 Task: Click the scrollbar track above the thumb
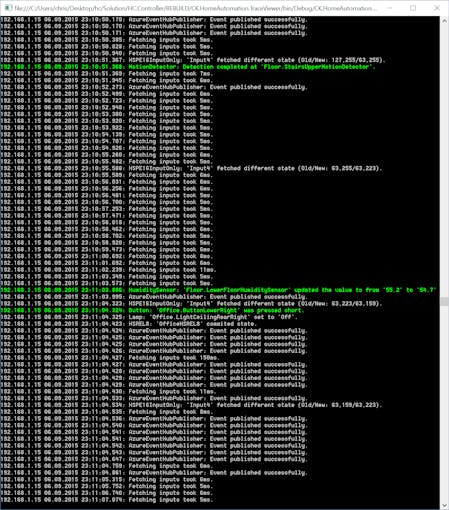pos(444,160)
